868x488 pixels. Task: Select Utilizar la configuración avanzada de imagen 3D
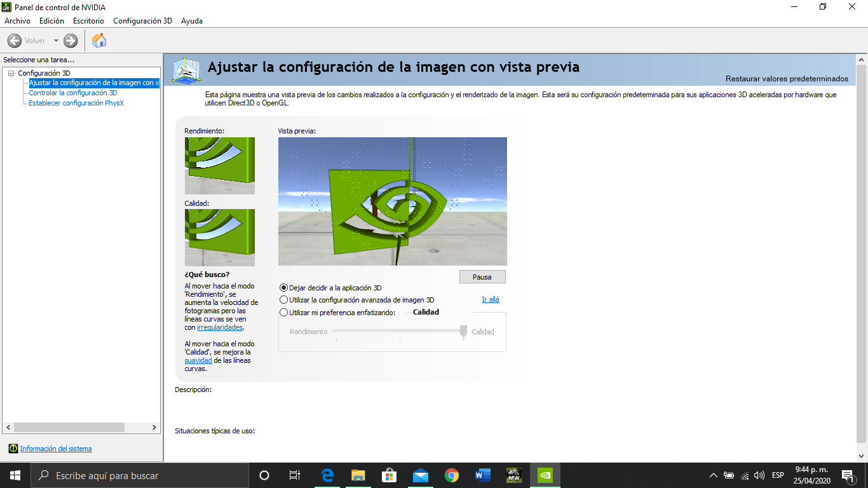click(357, 300)
